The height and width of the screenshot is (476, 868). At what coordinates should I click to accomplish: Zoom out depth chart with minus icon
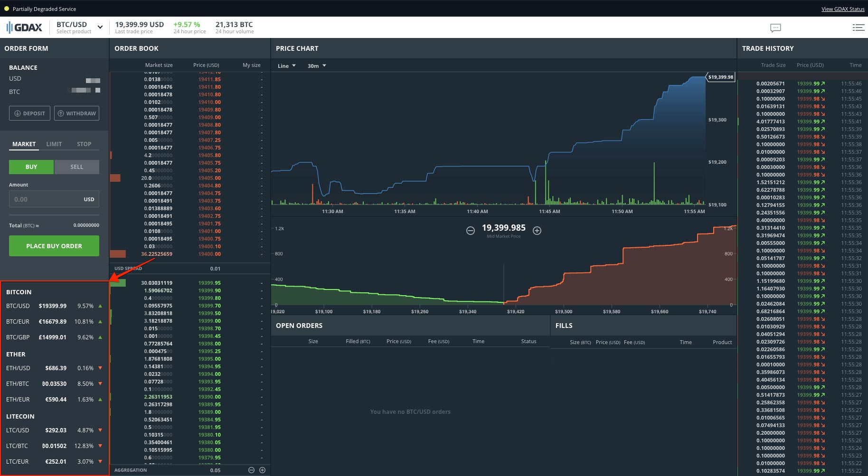click(x=470, y=231)
